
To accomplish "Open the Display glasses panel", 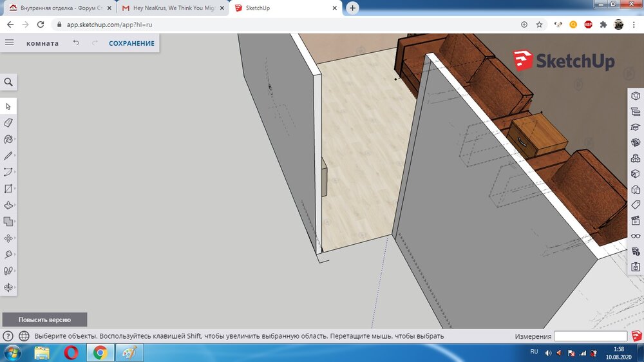I will (636, 236).
